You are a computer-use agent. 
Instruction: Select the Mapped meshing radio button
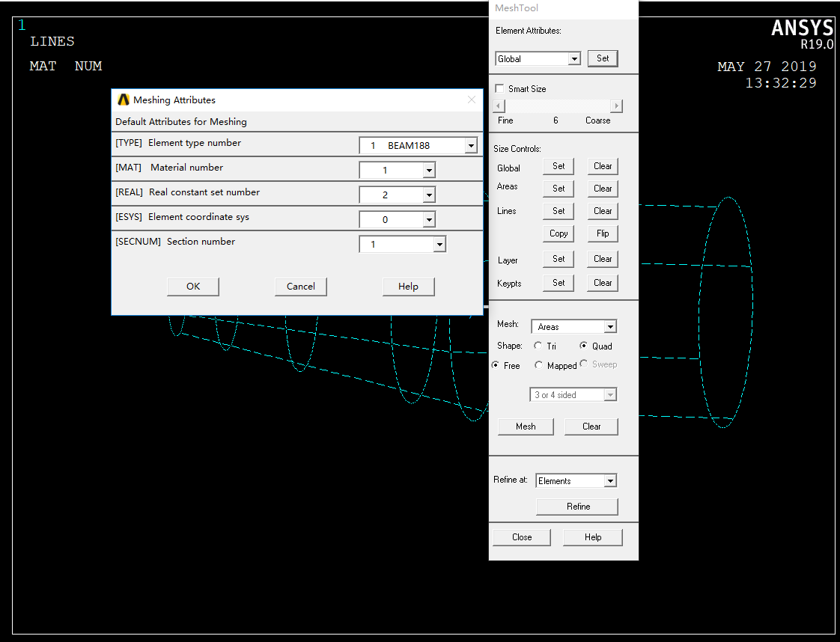(538, 365)
